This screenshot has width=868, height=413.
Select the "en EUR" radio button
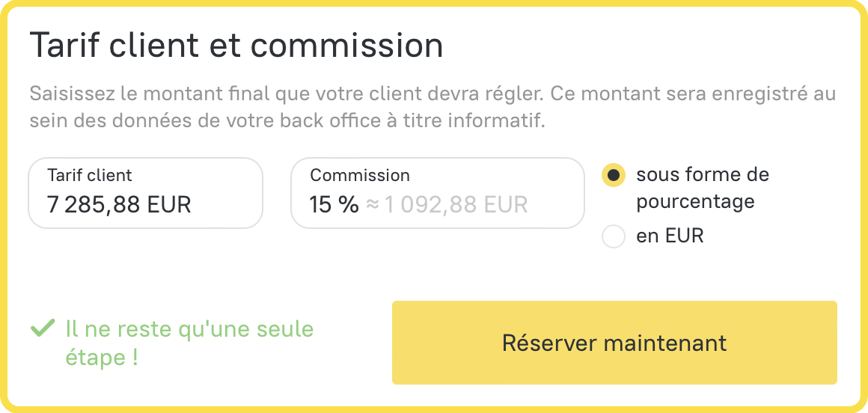click(614, 236)
